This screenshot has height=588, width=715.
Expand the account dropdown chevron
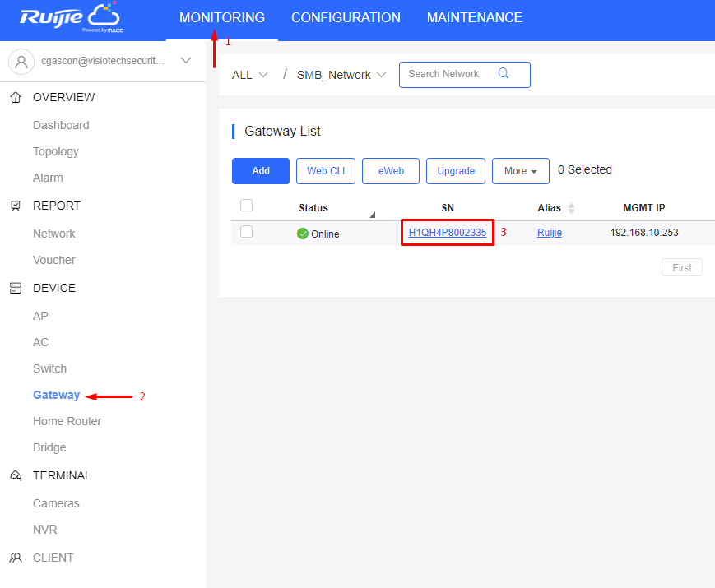(186, 60)
